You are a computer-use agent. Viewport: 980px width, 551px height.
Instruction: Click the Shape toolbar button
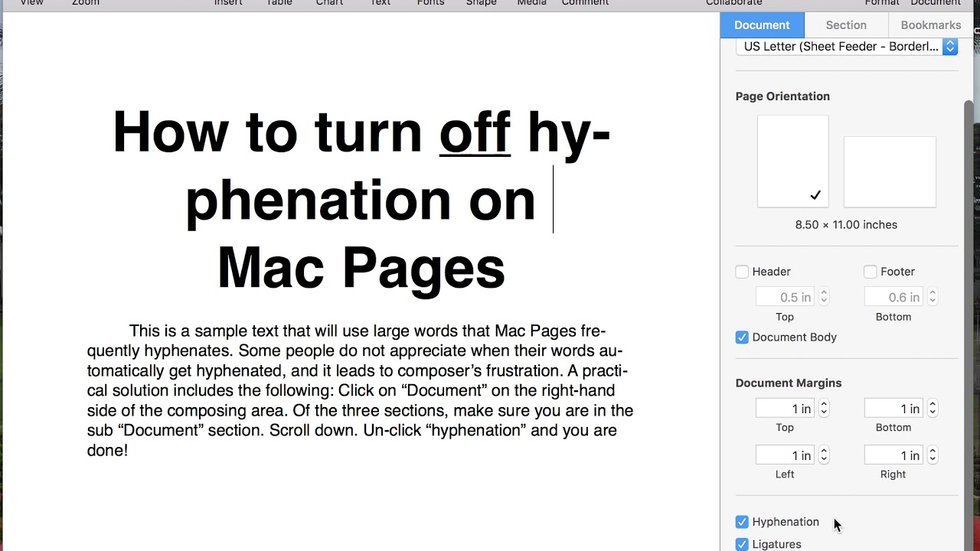482,3
